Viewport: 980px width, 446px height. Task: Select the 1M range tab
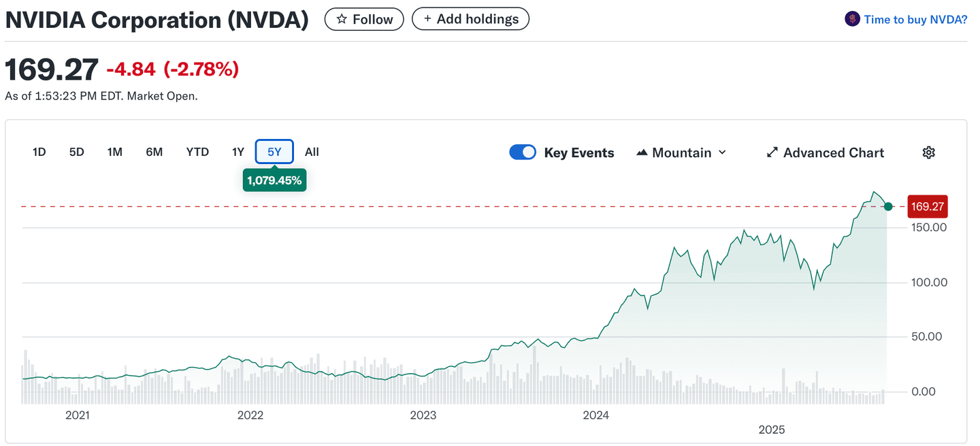(x=115, y=152)
